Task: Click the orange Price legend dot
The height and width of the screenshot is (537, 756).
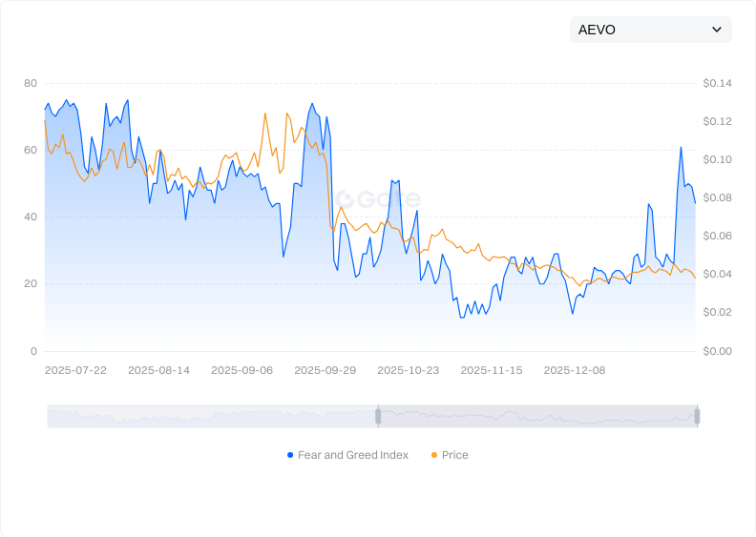Action: pos(434,455)
